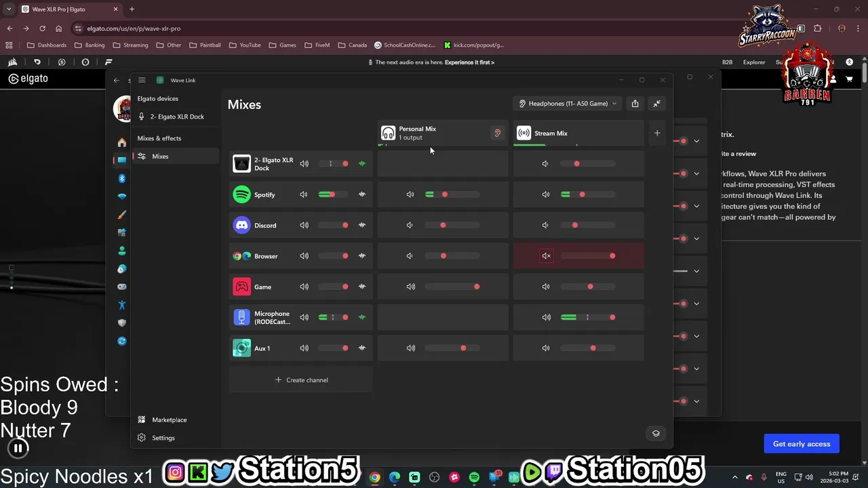The height and width of the screenshot is (488, 868).
Task: Adjust Game volume slider in Personal Mix
Action: pos(452,287)
